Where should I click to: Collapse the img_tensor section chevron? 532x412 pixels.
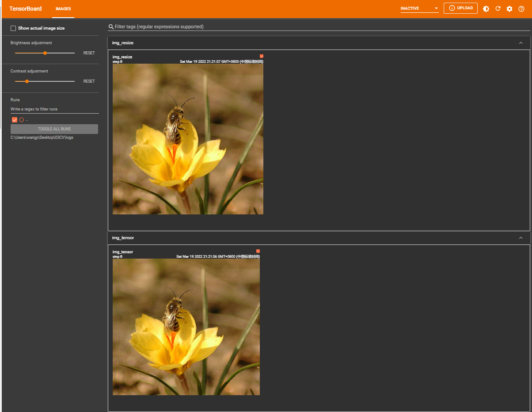[x=521, y=238]
